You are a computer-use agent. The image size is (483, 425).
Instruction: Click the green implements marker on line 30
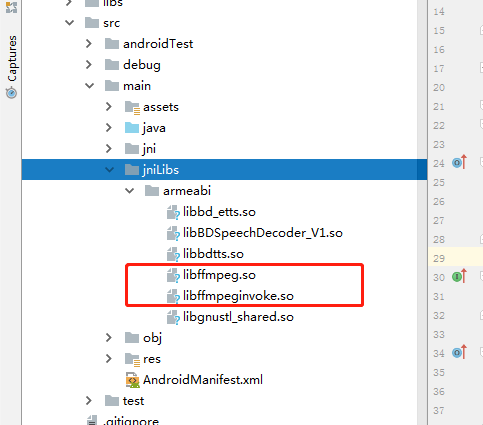[460, 277]
